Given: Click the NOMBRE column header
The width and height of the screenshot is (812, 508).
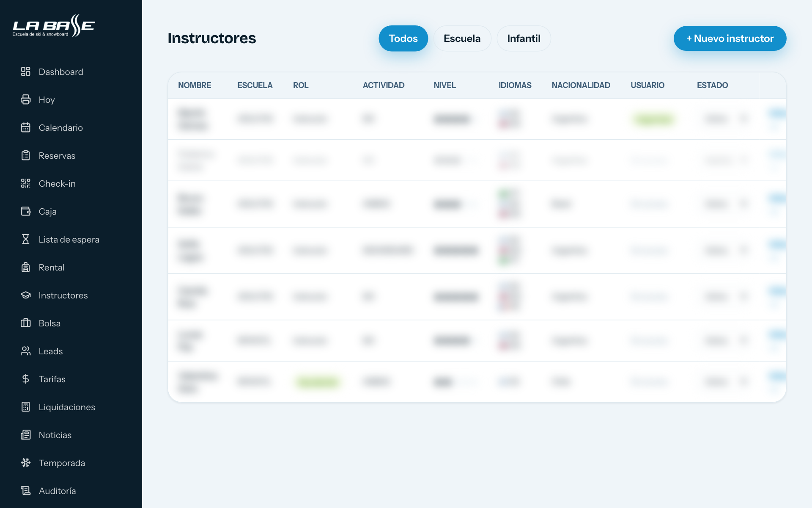Looking at the screenshot, I should [x=195, y=86].
